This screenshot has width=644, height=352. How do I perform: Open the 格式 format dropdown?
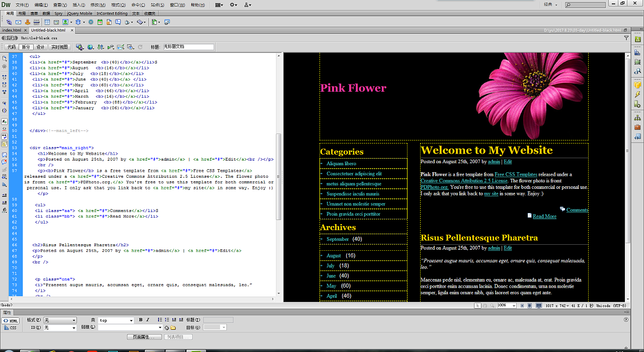click(x=60, y=320)
